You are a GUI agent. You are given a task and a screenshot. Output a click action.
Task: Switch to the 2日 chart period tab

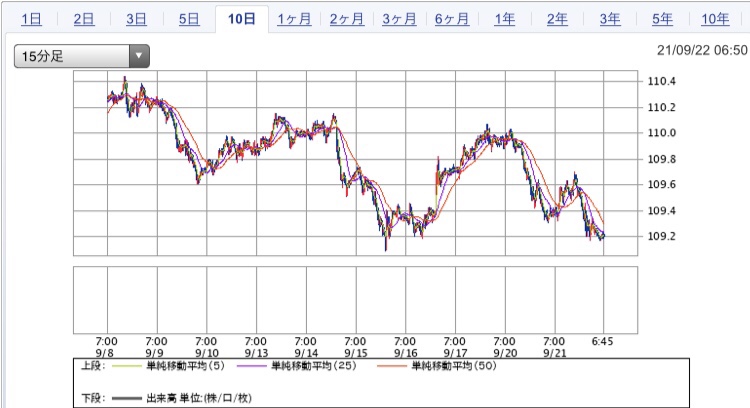coord(84,19)
